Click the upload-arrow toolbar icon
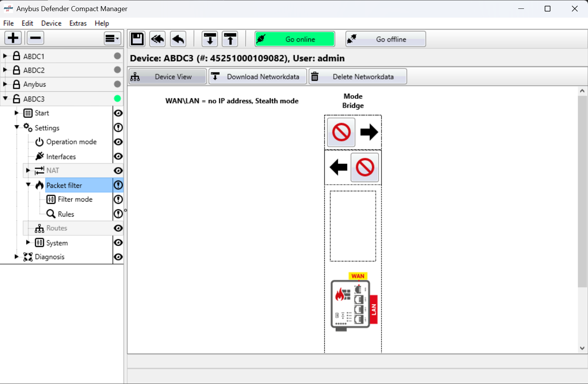The image size is (588, 384). tap(230, 39)
